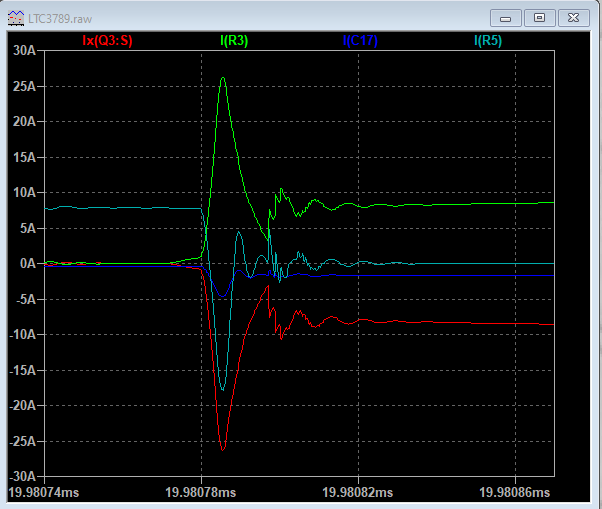Click the 10A vertical axis label

tap(25, 192)
